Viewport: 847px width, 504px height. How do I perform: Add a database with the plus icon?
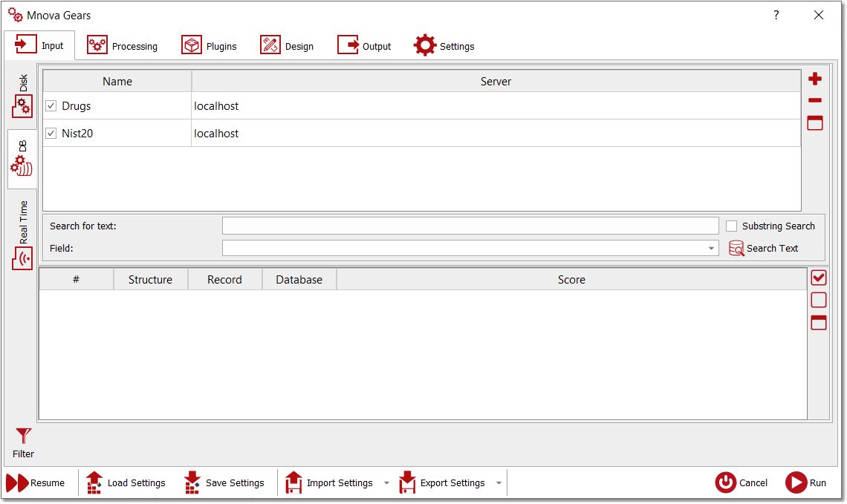tap(814, 79)
